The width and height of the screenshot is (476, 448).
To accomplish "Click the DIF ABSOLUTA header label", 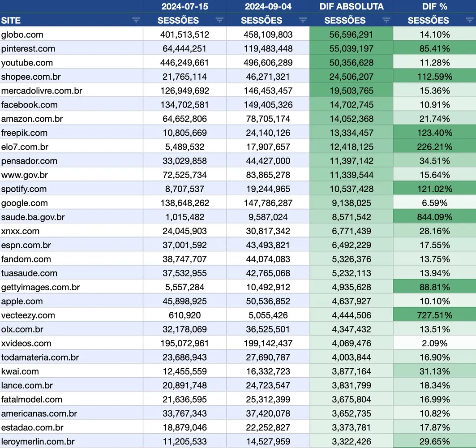I will tap(352, 6).
